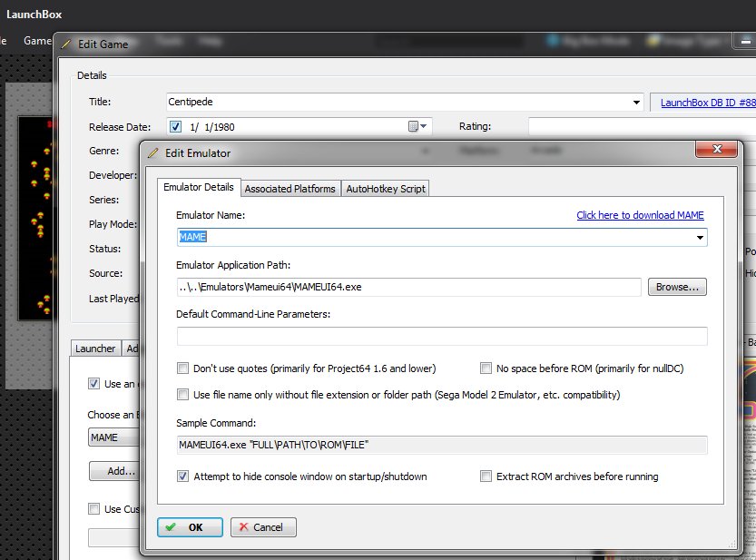Screen dimensions: 756x560
Task: Uncheck Attempt to hide console window
Action: [x=182, y=476]
